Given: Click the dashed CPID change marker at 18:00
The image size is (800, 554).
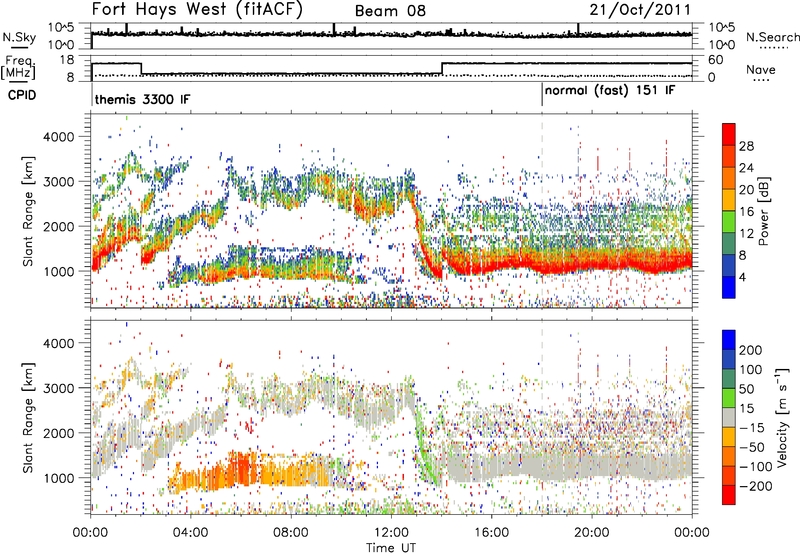Looking at the screenshot, I should click(542, 211).
